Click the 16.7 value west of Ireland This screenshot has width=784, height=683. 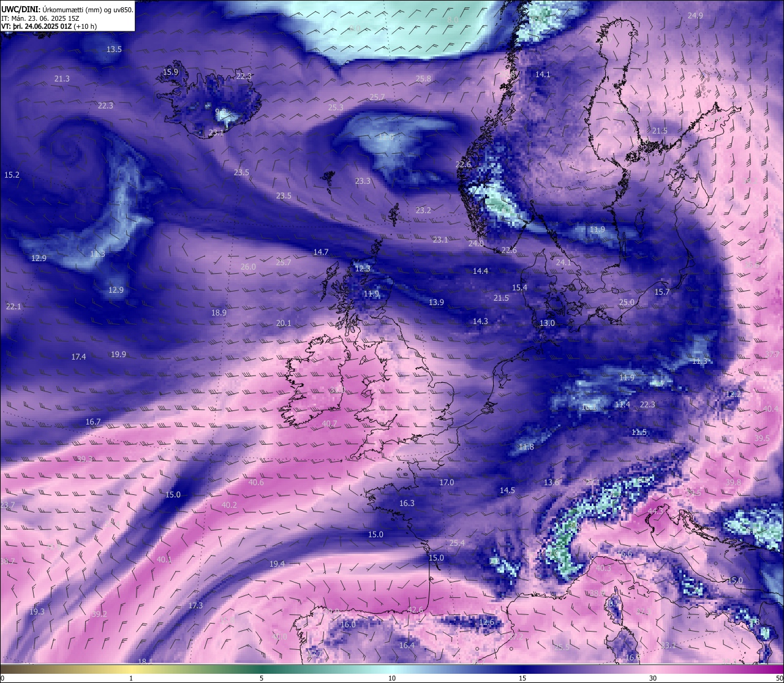[x=93, y=422]
